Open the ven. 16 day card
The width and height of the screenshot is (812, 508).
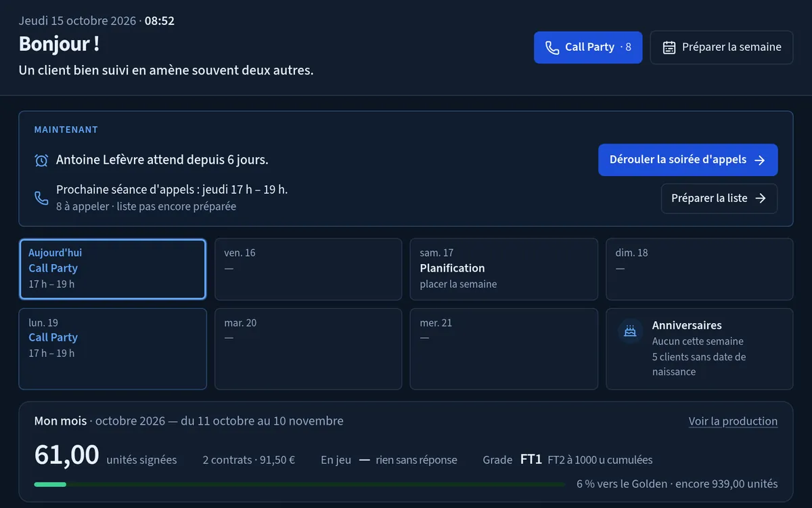point(308,269)
